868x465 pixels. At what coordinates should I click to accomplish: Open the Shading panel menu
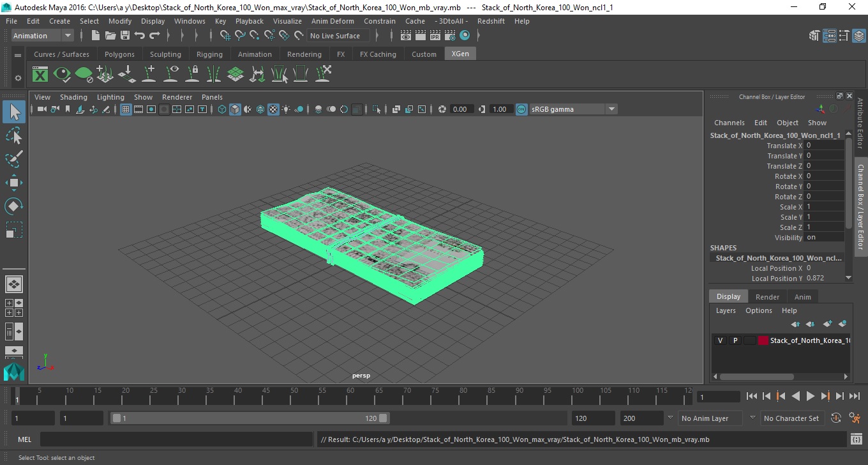coord(73,97)
